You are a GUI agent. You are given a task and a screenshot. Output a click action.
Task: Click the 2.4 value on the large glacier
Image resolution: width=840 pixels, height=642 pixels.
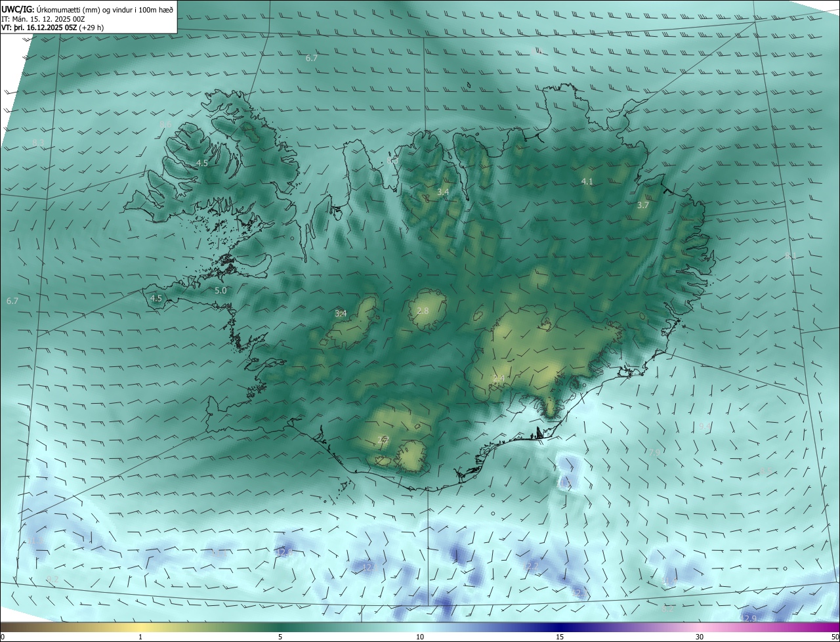point(499,378)
